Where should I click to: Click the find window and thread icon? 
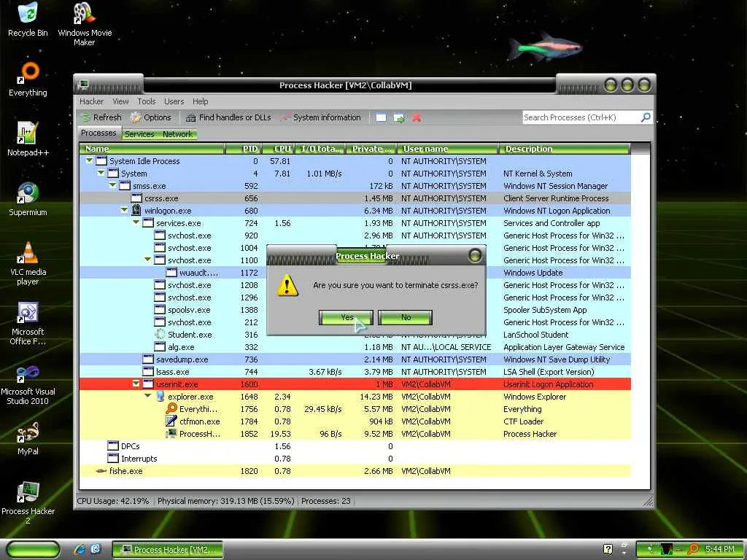coord(399,117)
